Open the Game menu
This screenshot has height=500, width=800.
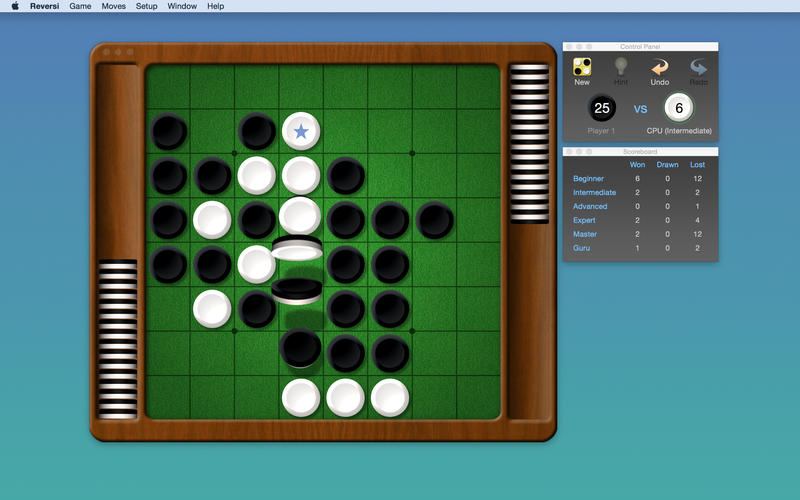click(80, 6)
